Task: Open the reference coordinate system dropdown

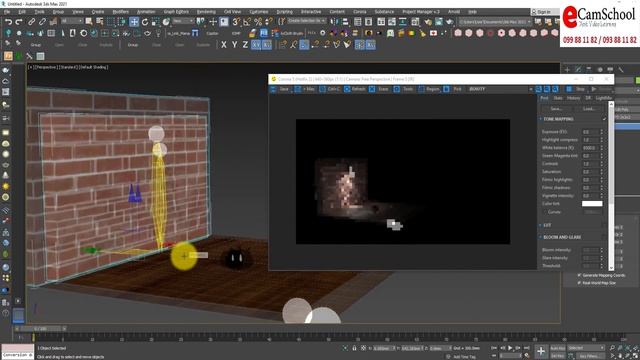Action: tap(183, 21)
